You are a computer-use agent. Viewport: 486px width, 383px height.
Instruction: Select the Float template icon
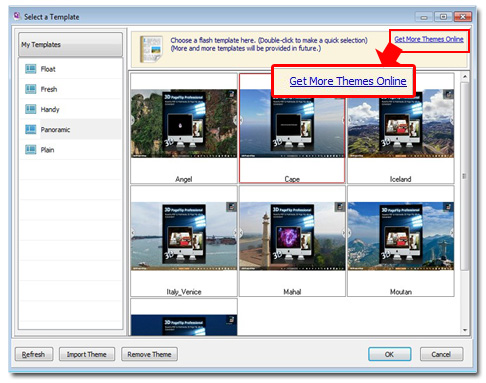[31, 69]
